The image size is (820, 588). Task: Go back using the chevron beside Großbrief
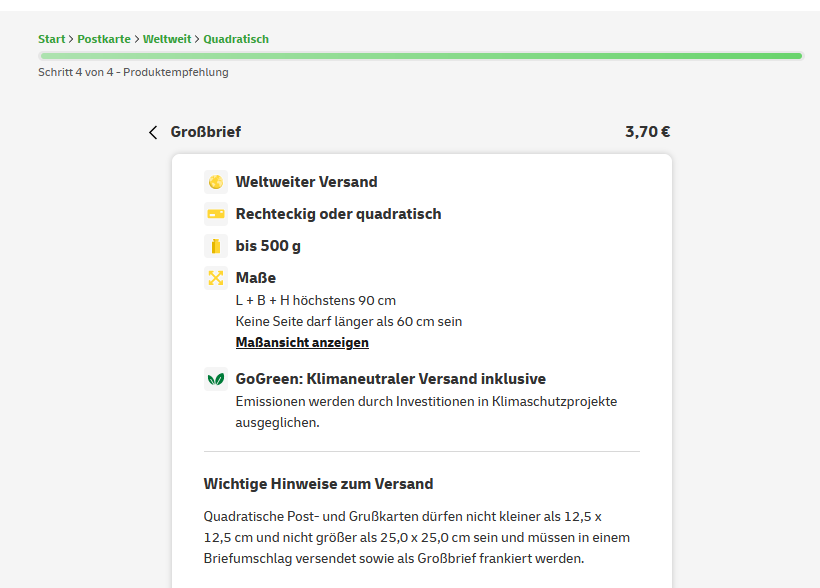[x=153, y=132]
